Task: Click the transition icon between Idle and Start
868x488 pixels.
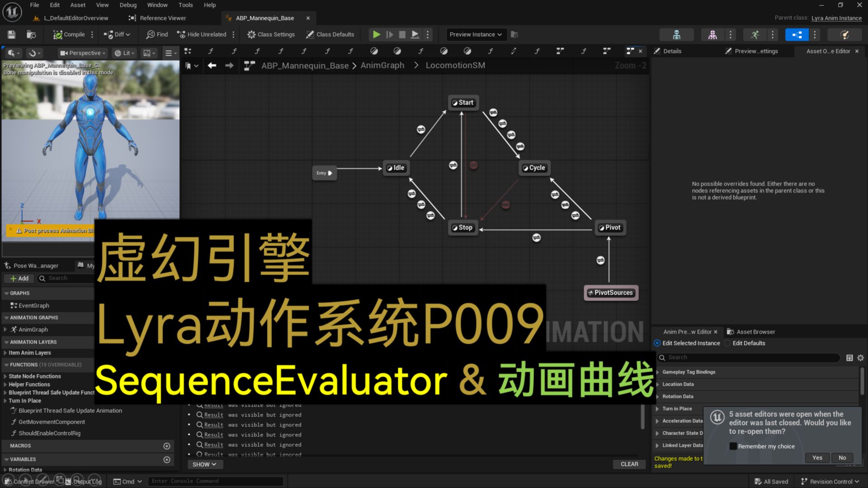Action: (421, 130)
